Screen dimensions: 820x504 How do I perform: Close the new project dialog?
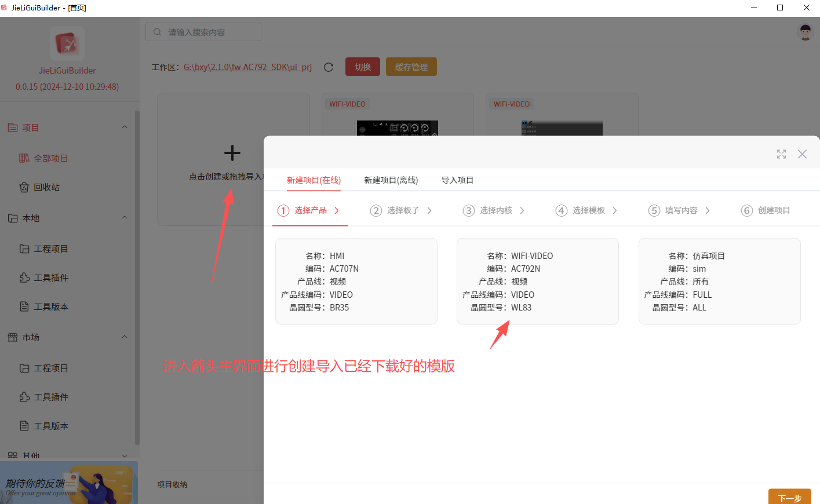(x=802, y=154)
